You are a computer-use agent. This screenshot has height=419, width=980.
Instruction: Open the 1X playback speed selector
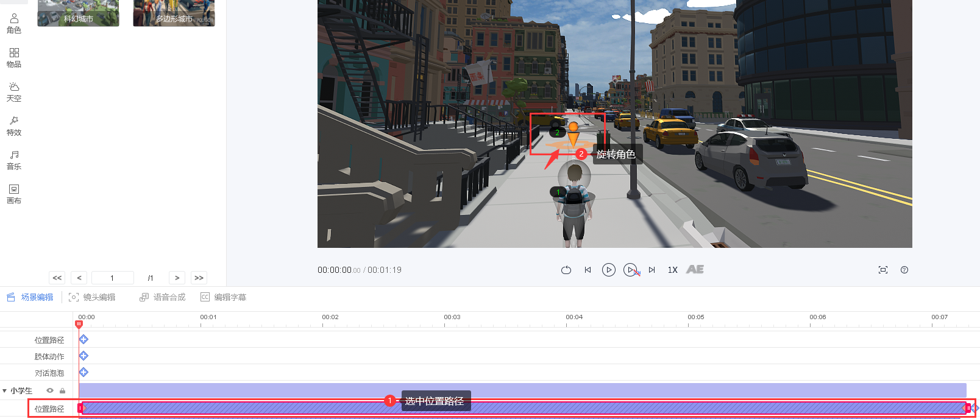point(672,270)
